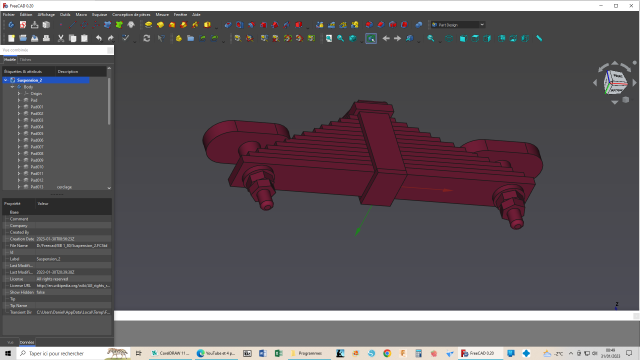Image resolution: width=640 pixels, height=360 pixels.
Task: Click the Pocket tool icon
Action: coord(228,25)
